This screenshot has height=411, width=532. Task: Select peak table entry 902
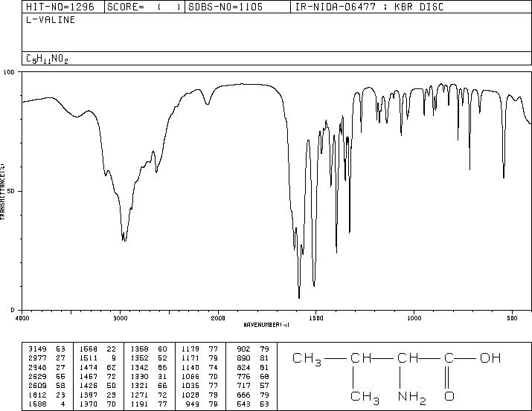(x=243, y=349)
